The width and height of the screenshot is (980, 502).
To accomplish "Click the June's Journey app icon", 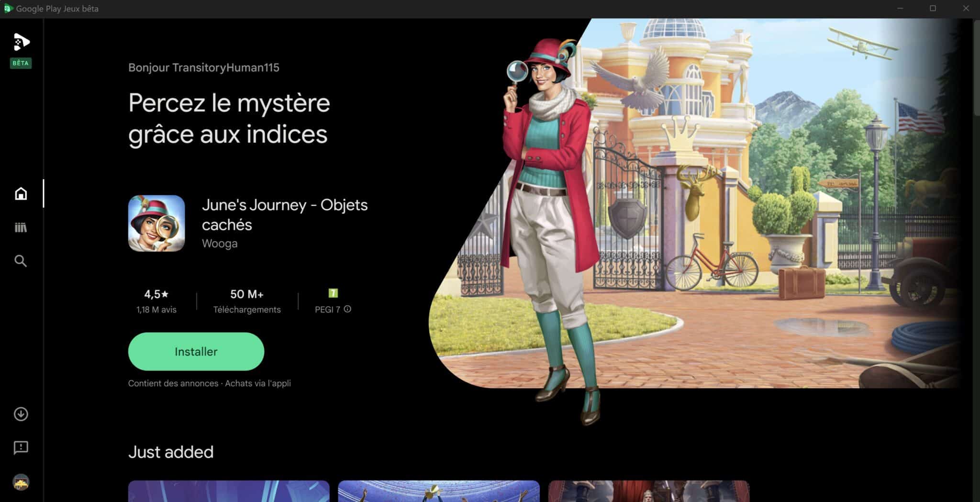I will tap(156, 223).
